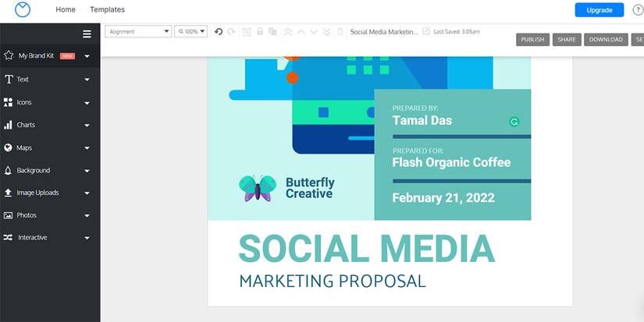Click the Image Uploads arrow icon

point(8,193)
